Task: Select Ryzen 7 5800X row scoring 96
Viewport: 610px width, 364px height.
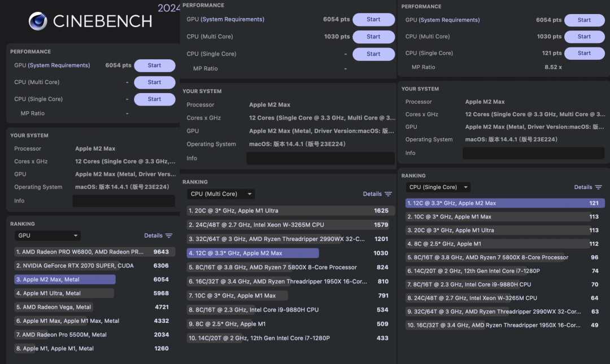Action: (505, 257)
